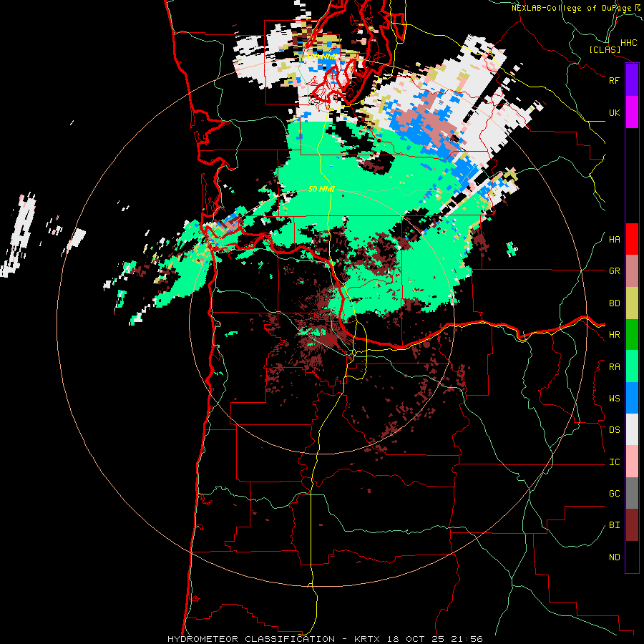Click the UK magenta legend swatch
The image size is (644, 644).
point(632,112)
